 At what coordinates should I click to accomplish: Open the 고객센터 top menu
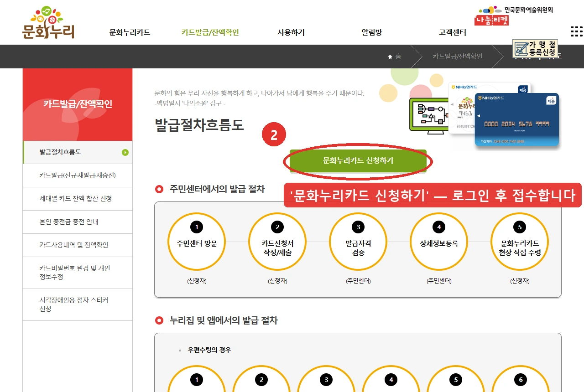452,32
